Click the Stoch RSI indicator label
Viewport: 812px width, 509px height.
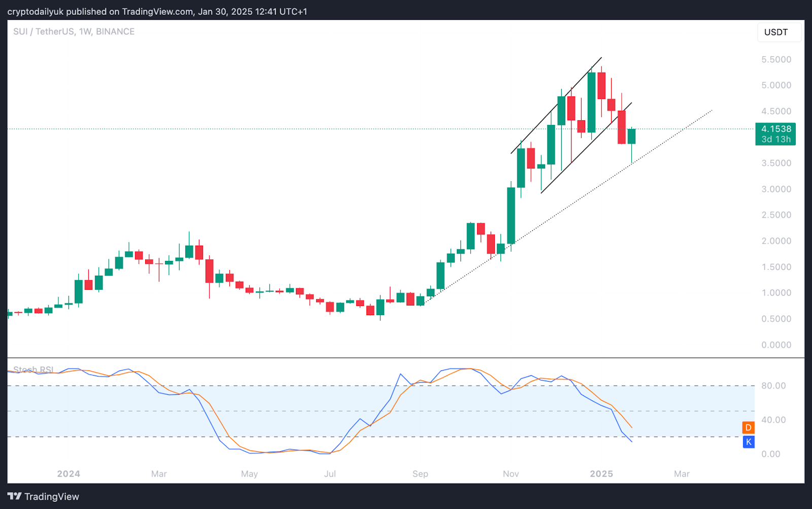click(33, 369)
